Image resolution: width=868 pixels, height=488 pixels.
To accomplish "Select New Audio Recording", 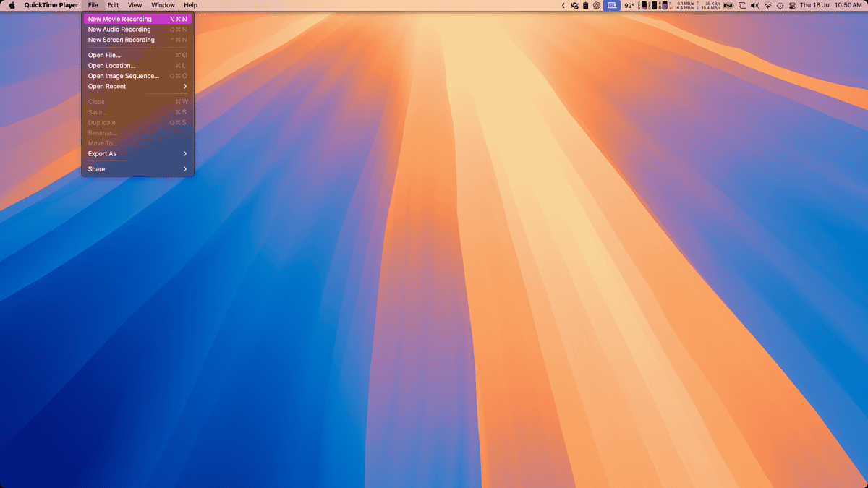I will point(119,30).
